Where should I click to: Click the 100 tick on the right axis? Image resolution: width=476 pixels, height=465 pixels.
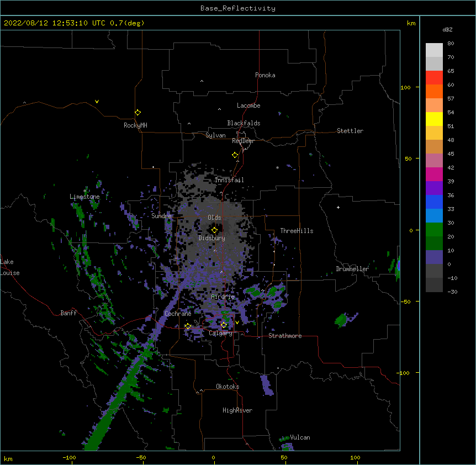405,87
